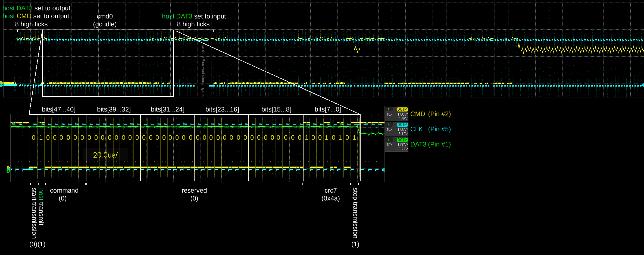
Task: Select the channel 1 number tab
Action: coord(389,109)
